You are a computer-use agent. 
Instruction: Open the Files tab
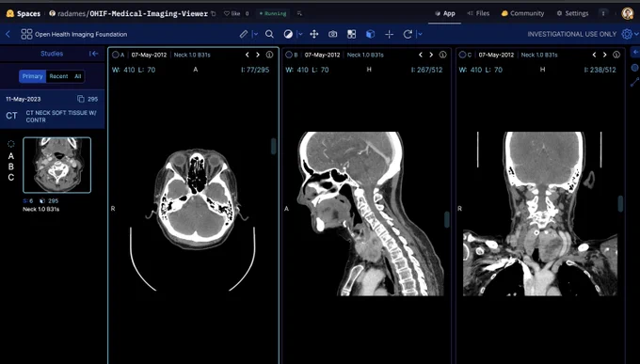tap(478, 13)
